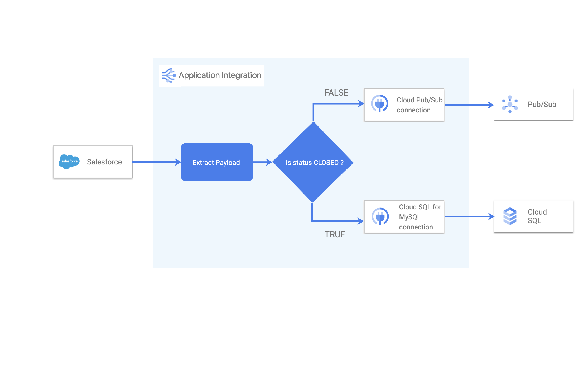Viewport: 588px width, 368px height.
Task: Open the Cloud SQL node
Action: (x=533, y=216)
